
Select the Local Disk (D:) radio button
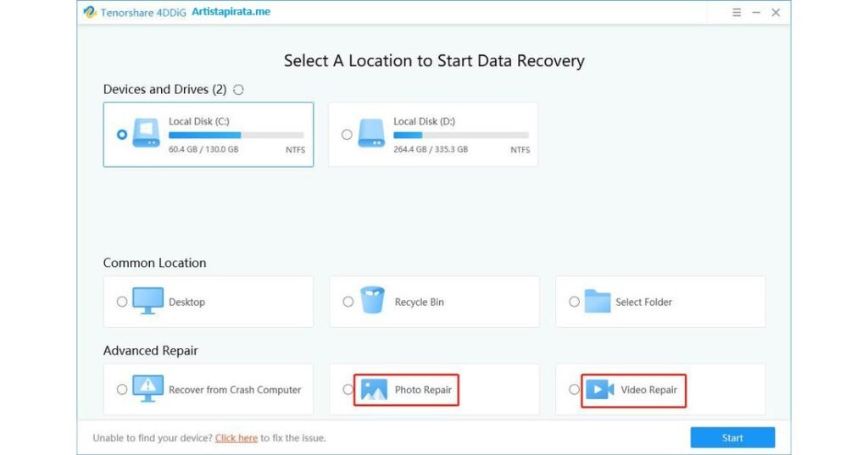(x=347, y=135)
